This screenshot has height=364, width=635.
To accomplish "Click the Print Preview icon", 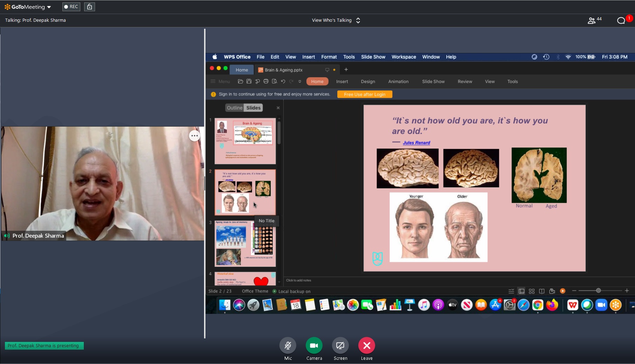I will tap(275, 81).
